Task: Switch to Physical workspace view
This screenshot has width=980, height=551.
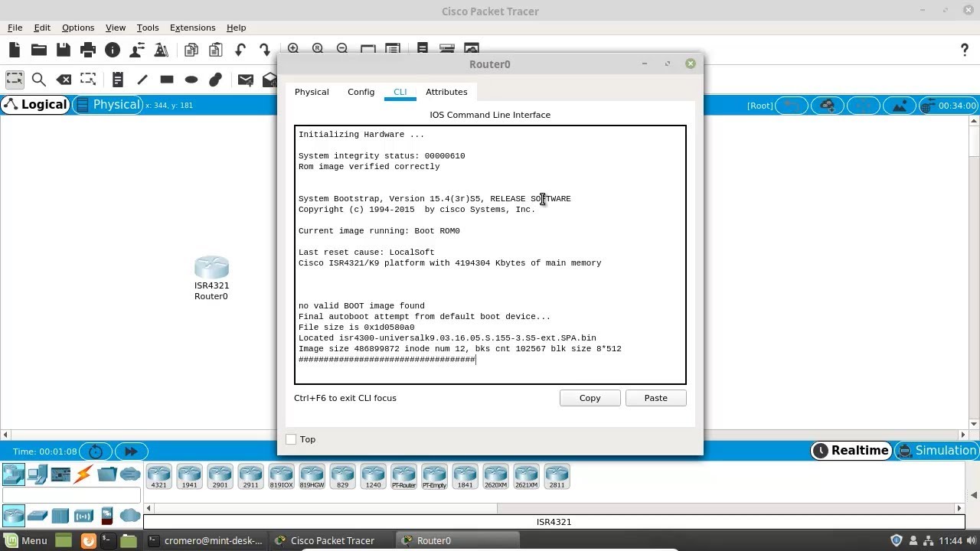Action: point(108,105)
